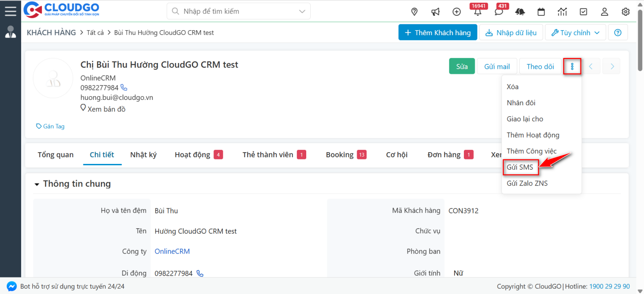
Task: Open the settings gear icon
Action: pos(626,12)
